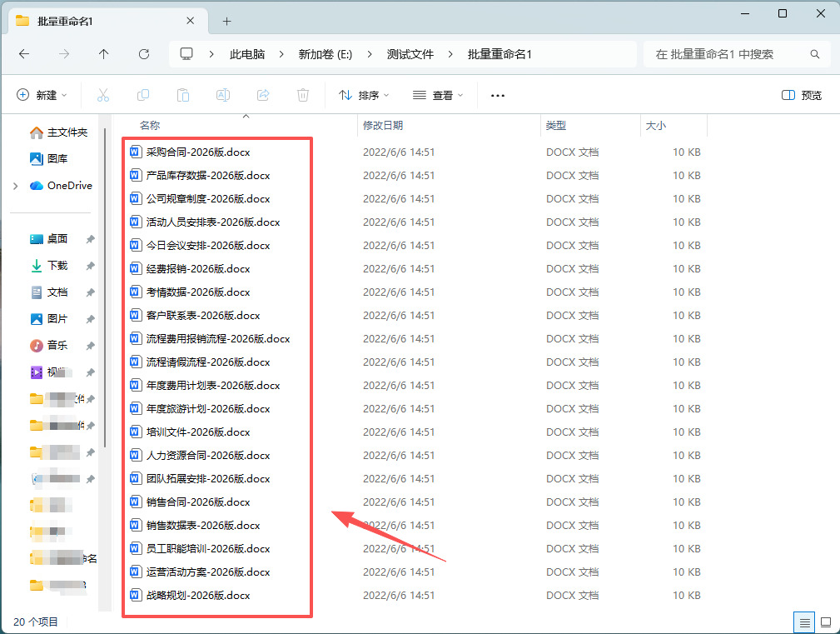Select file 产品库存数据-2026版.docx

click(x=208, y=175)
